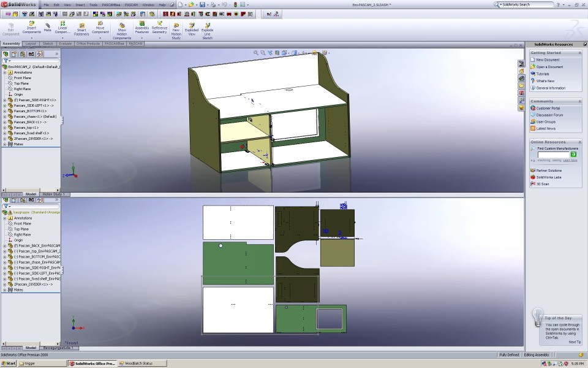Viewport: 588px width, 368px height.
Task: Open the Tutorials link
Action: [x=543, y=74]
